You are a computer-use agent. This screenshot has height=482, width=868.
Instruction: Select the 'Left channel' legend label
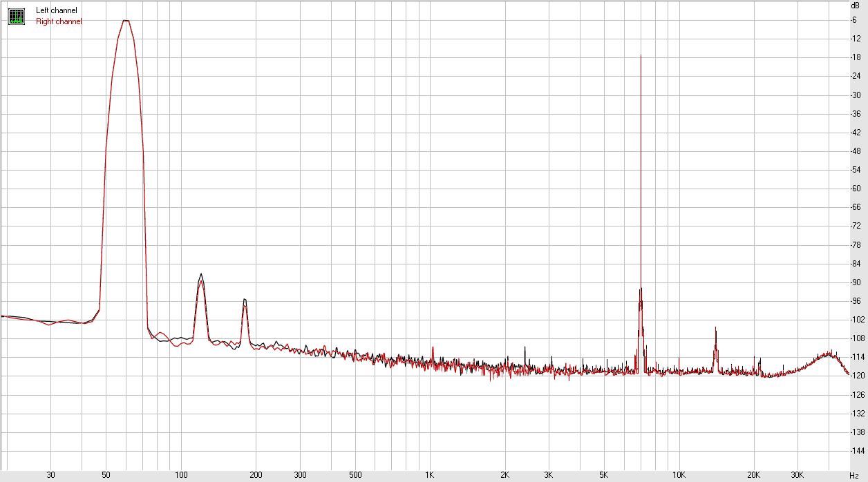point(57,10)
